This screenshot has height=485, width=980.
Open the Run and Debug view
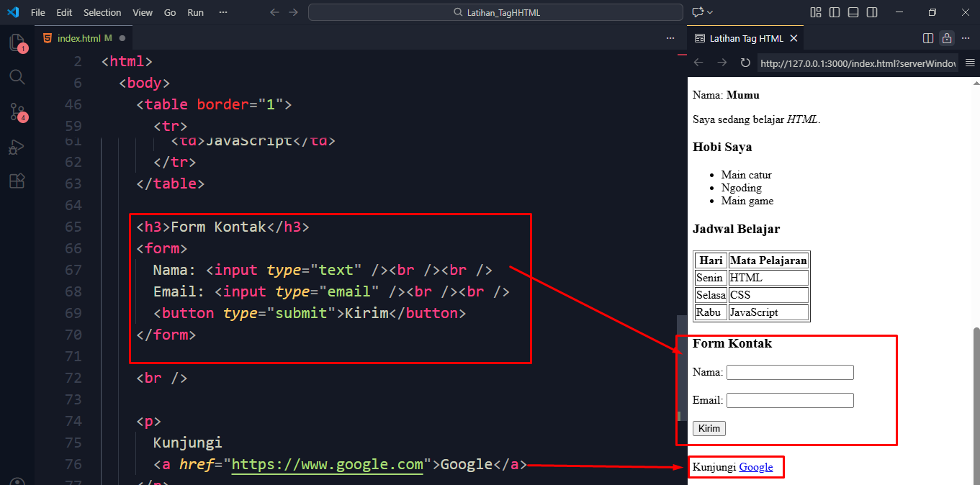[17, 147]
